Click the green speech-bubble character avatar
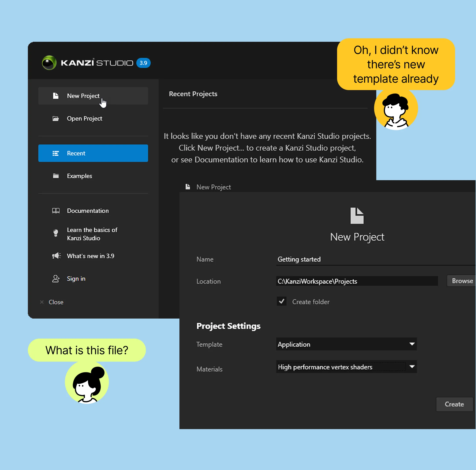Screen dimensions: 476x470 [x=87, y=382]
